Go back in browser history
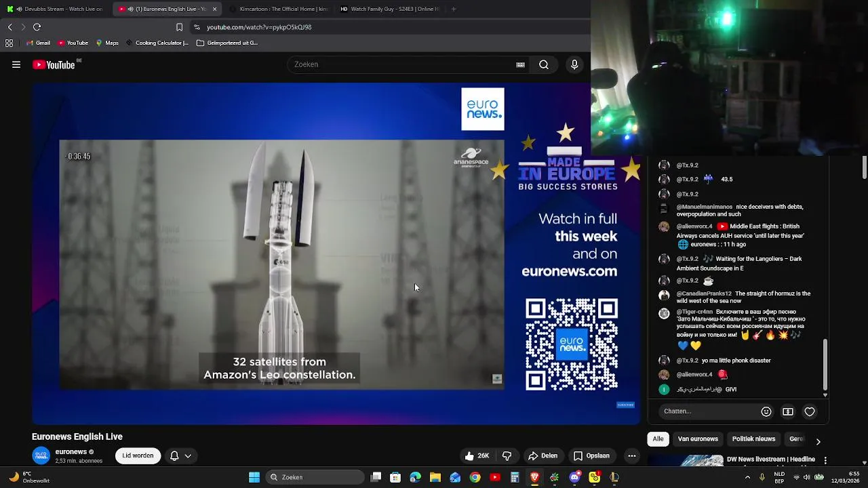The image size is (868, 488). (9, 27)
